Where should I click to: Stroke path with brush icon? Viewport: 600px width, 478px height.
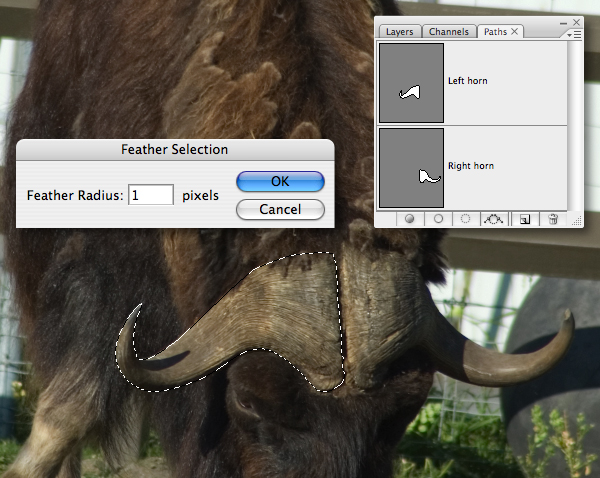439,219
